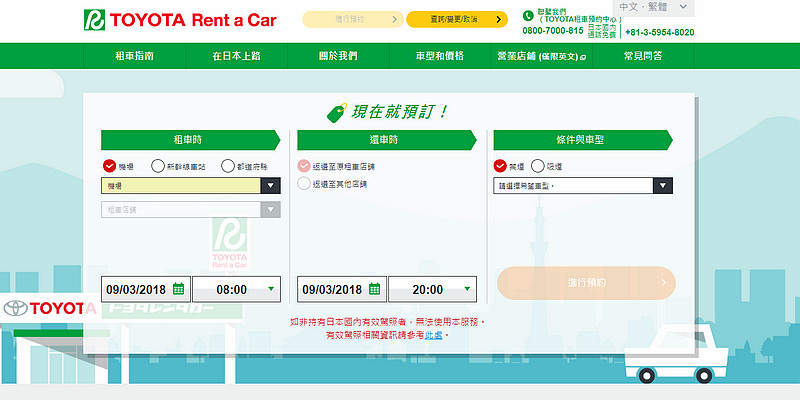Image resolution: width=800 pixels, height=400 pixels.
Task: Select the 新幹線車站 pickup radio option
Action: 158,166
